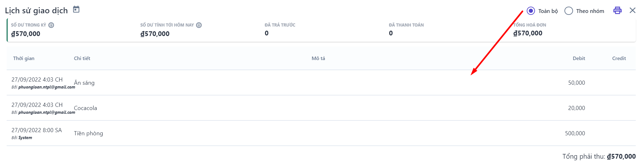Open the calendar date picker icon

click(76, 9)
